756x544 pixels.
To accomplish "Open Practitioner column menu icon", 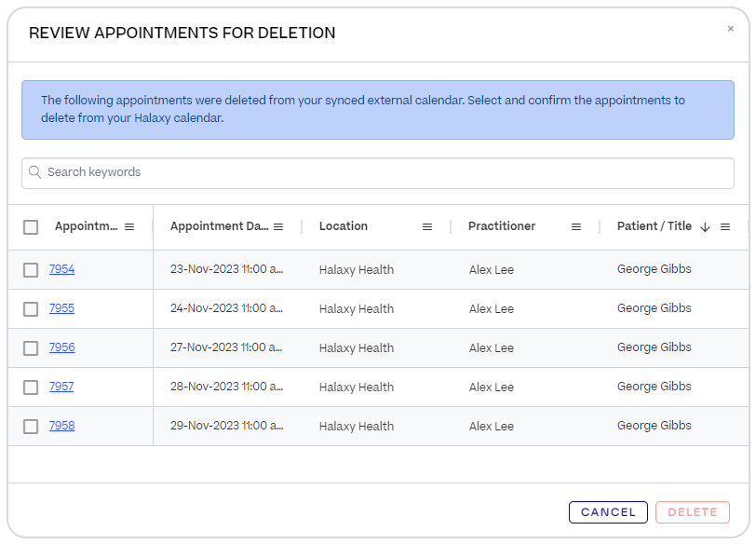I will point(576,227).
